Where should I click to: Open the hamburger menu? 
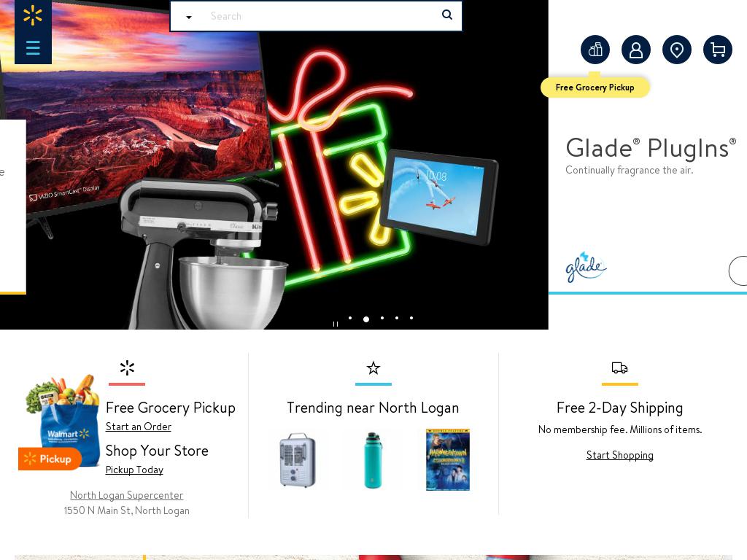(33, 47)
